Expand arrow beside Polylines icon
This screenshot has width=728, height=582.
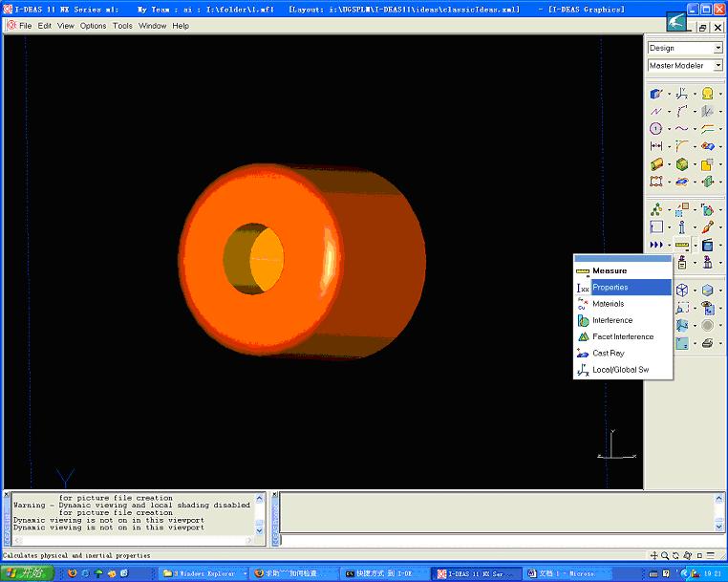(x=669, y=112)
